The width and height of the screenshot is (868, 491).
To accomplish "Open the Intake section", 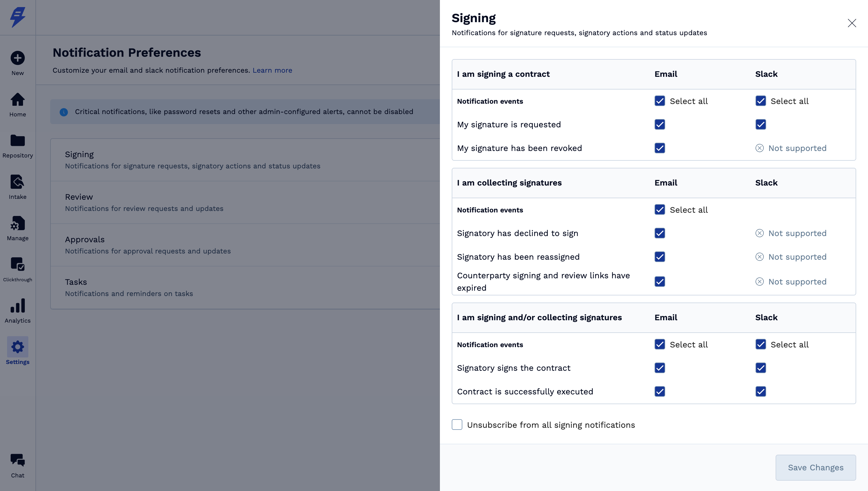I will coord(17,183).
